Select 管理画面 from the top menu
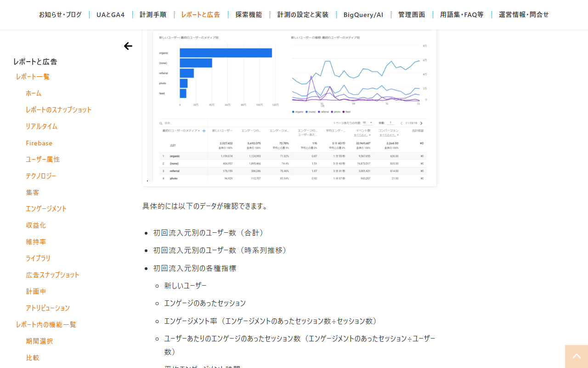Image resolution: width=588 pixels, height=368 pixels. [412, 15]
